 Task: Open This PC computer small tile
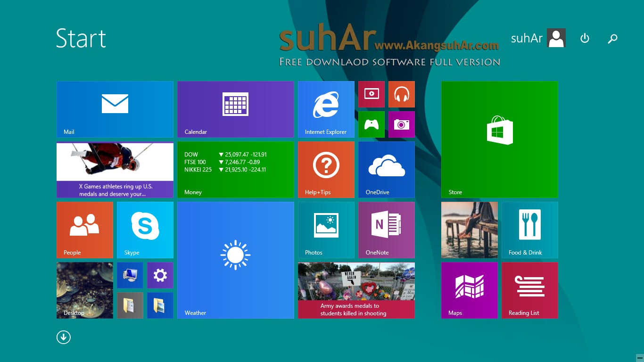(x=130, y=275)
